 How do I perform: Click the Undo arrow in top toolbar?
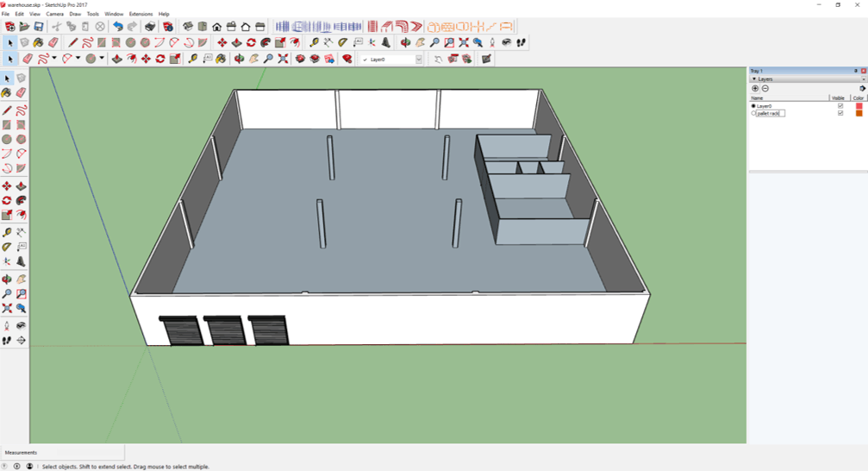[118, 27]
